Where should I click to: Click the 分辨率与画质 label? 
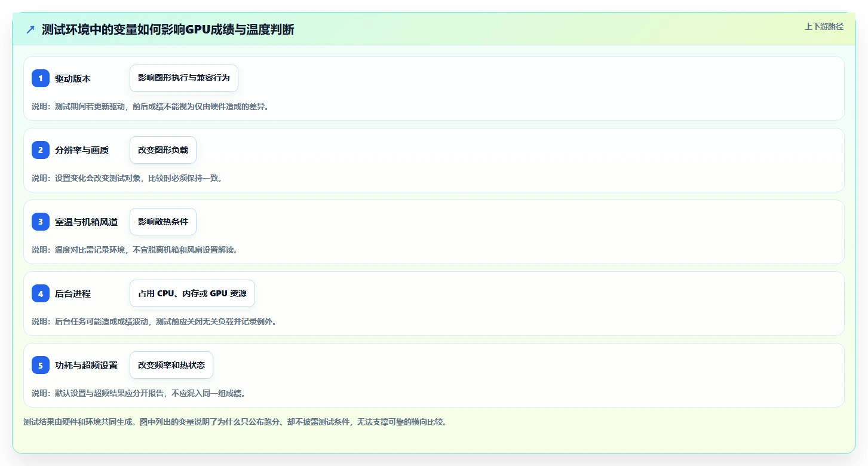click(x=82, y=150)
